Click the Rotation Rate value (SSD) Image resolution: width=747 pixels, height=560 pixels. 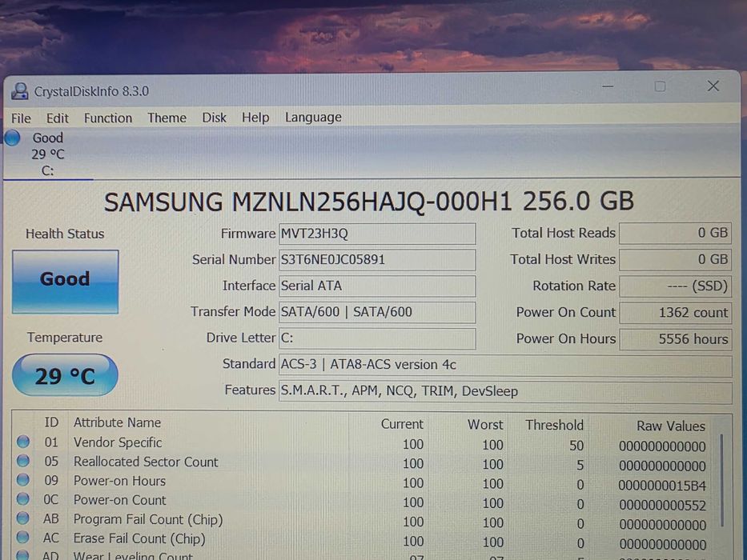(675, 286)
